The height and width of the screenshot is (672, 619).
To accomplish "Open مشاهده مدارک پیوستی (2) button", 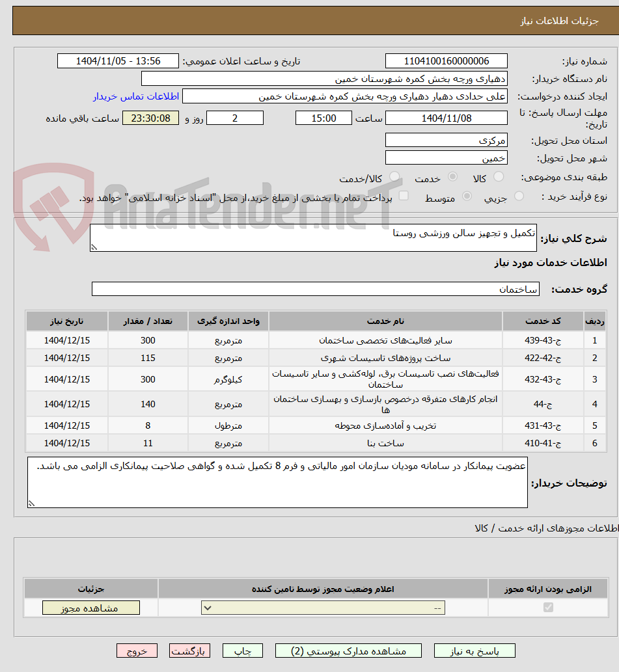I will [x=348, y=651].
